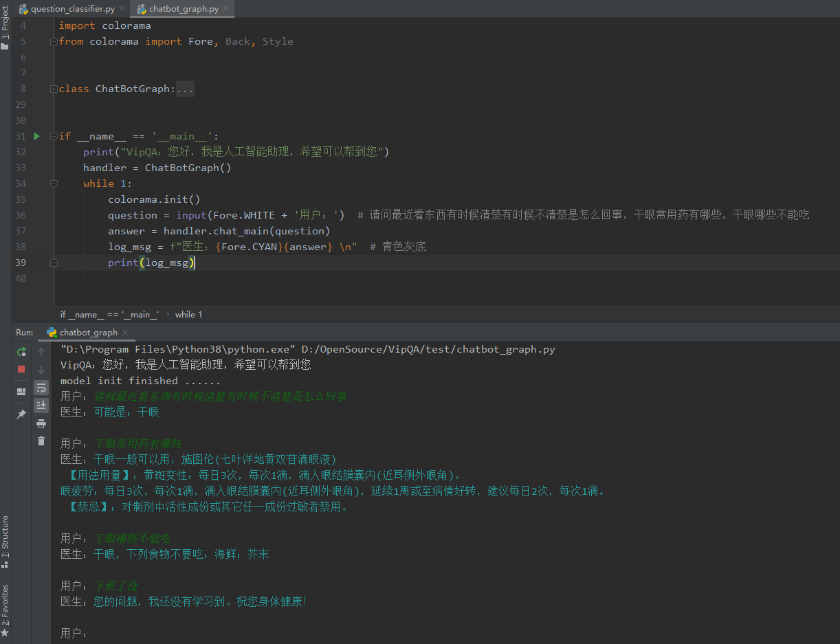This screenshot has height=644, width=840.
Task: Click the down arrow in Run console toolbar
Action: pos(41,369)
